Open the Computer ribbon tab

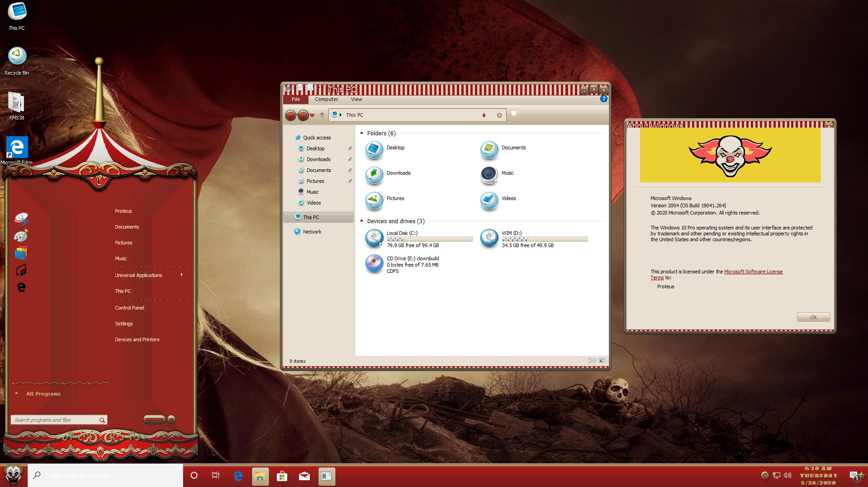[326, 100]
